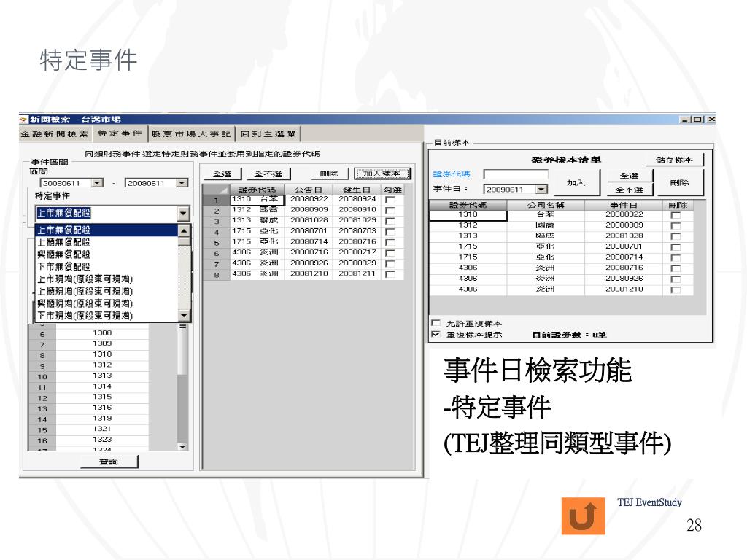This screenshot has width=747, height=560.
Task: Click the 刪除 button in 證券樣本清單
Action: tap(679, 183)
